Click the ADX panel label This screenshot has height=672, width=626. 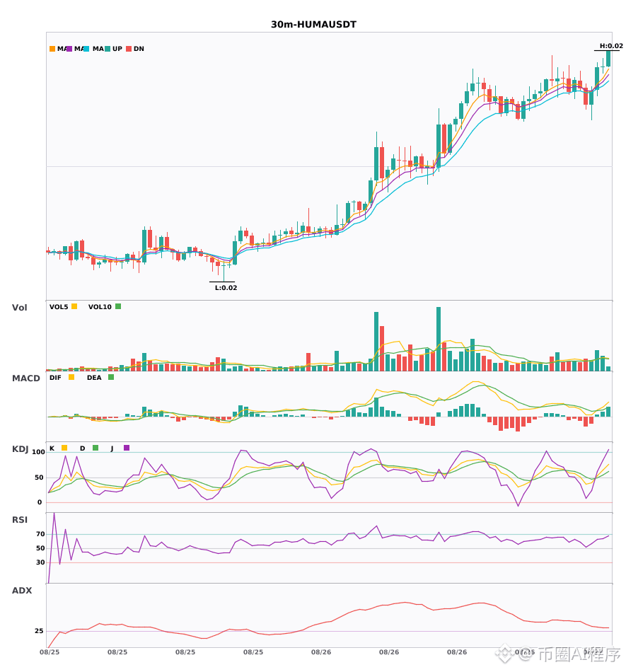(x=22, y=591)
